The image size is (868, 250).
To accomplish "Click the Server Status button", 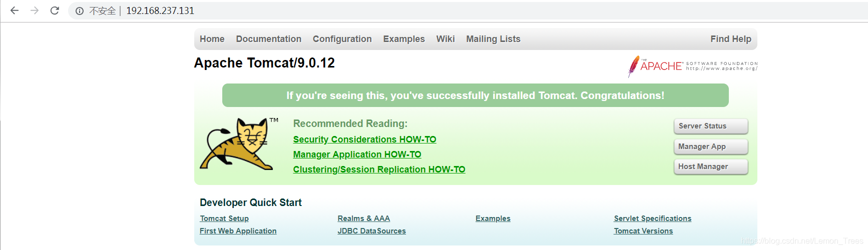I will click(x=711, y=126).
